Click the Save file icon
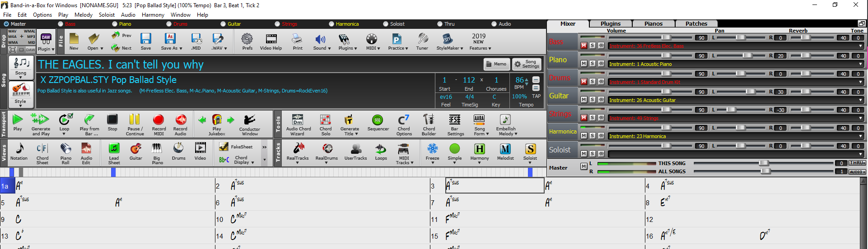868x249 pixels. click(x=145, y=41)
